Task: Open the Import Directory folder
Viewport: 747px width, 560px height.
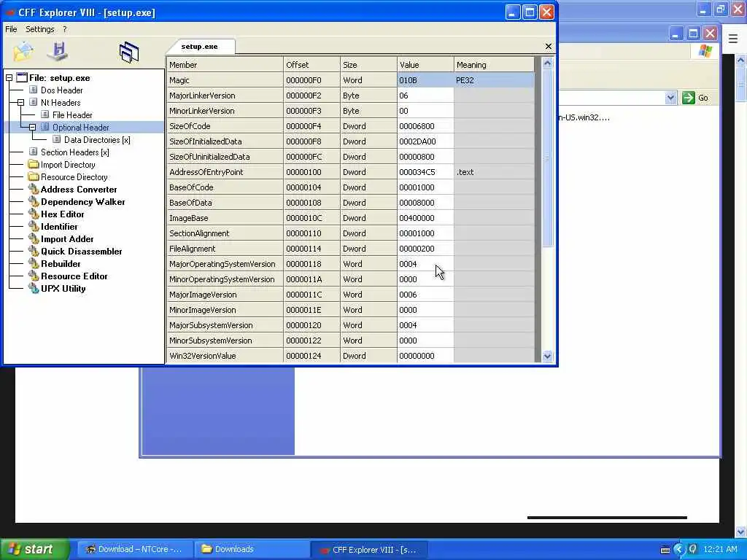Action: click(x=68, y=165)
